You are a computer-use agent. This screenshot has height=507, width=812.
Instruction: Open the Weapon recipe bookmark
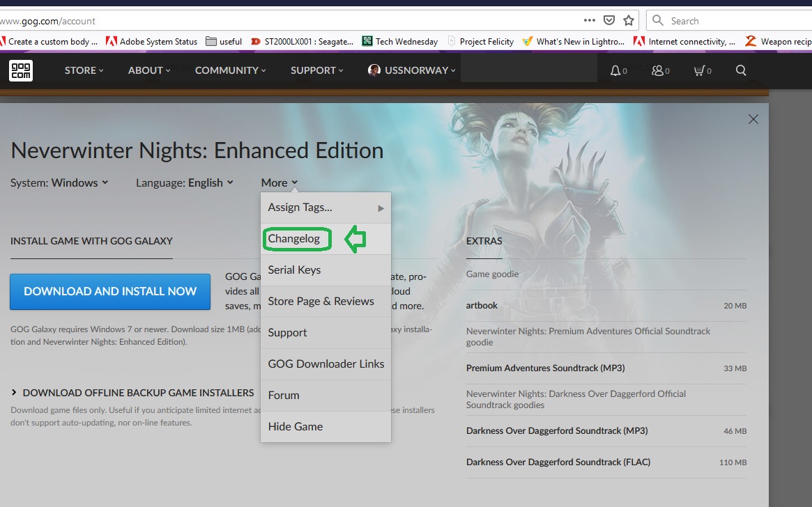tap(779, 41)
